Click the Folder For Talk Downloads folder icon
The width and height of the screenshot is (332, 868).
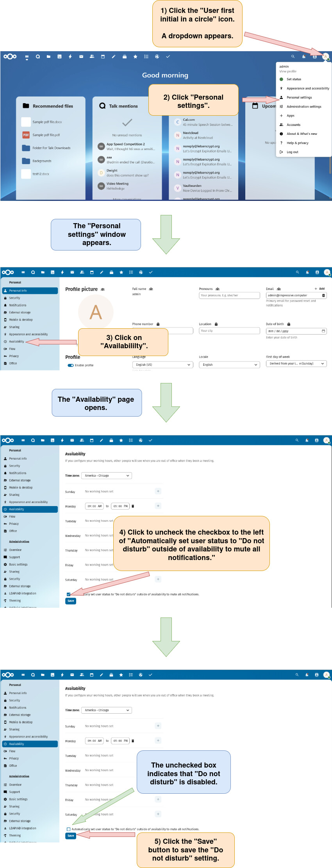click(26, 148)
